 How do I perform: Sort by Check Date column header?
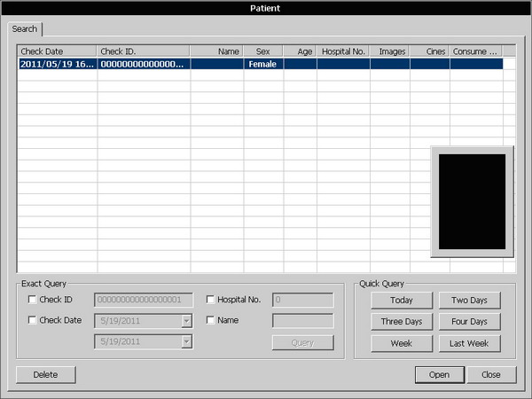tap(57, 51)
